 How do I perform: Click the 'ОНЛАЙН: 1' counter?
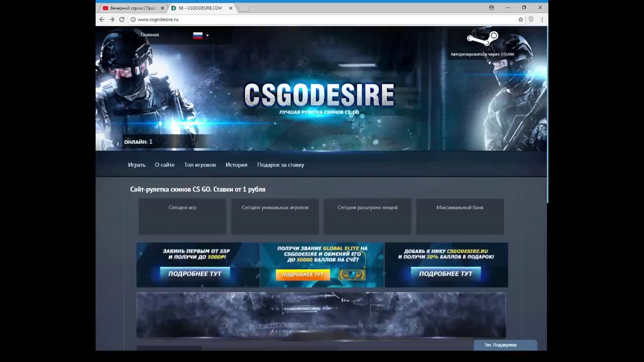[138, 142]
